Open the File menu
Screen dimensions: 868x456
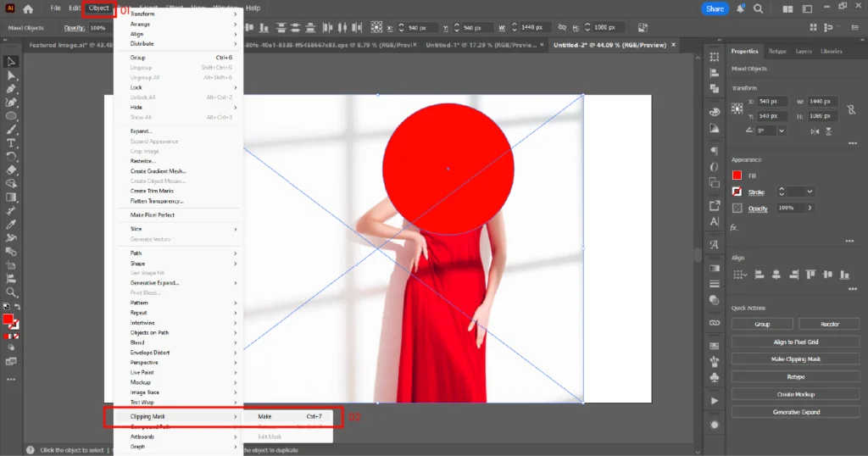point(55,8)
